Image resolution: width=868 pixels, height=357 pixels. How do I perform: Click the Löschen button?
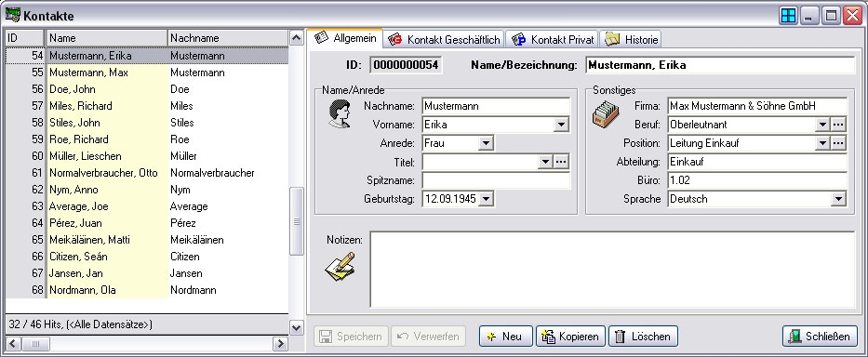(x=643, y=336)
